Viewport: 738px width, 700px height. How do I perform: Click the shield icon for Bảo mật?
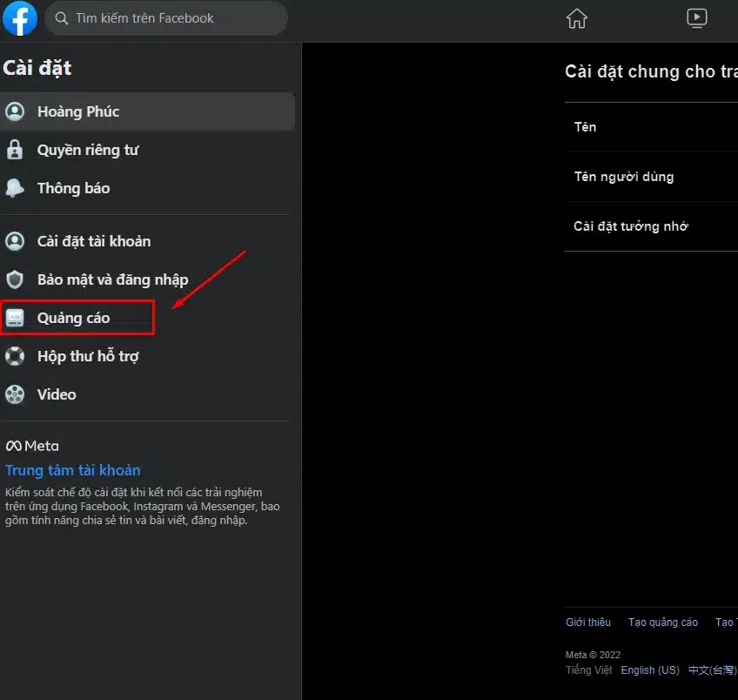click(x=15, y=279)
